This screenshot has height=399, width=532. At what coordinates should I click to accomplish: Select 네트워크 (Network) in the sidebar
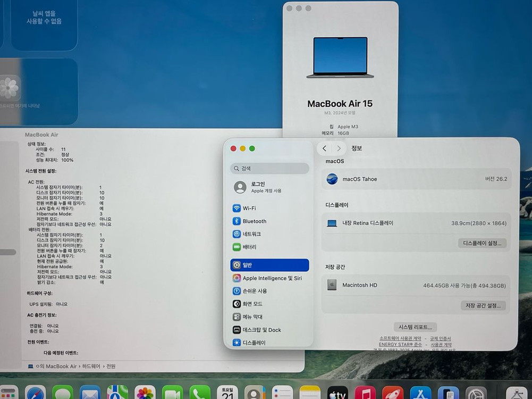(x=250, y=234)
